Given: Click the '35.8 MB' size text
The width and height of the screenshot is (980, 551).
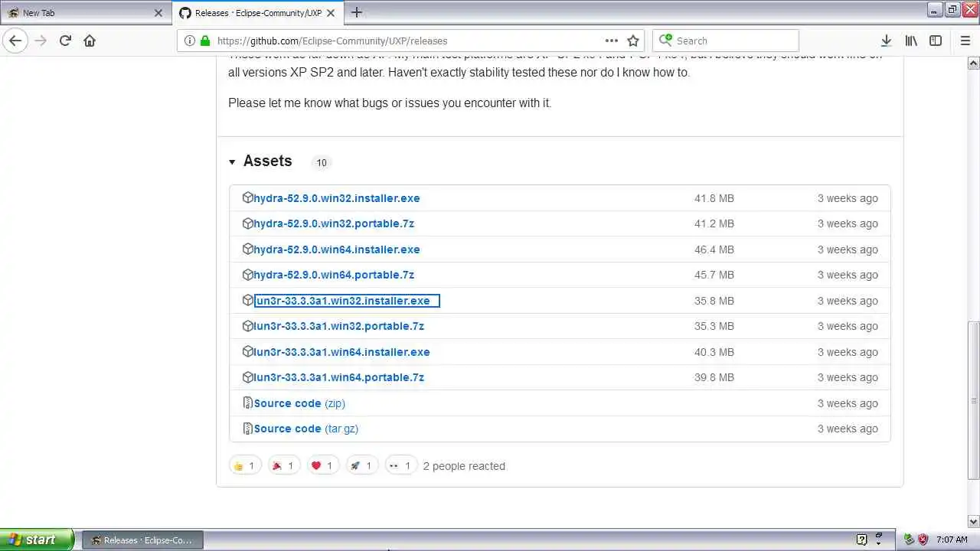Looking at the screenshot, I should (714, 301).
